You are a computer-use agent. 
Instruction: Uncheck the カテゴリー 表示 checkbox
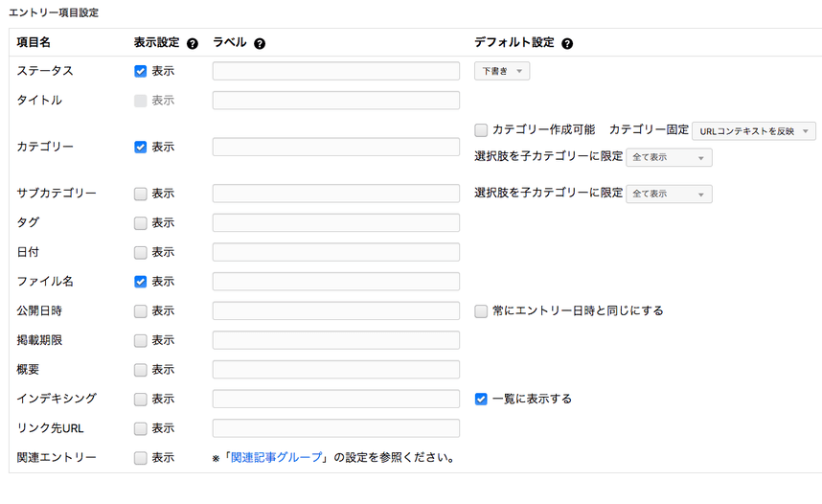coord(141,148)
